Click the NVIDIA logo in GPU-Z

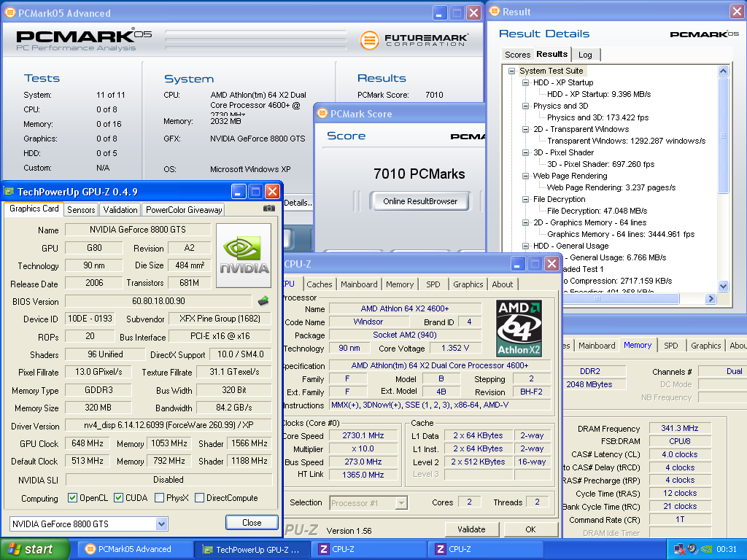(x=244, y=256)
